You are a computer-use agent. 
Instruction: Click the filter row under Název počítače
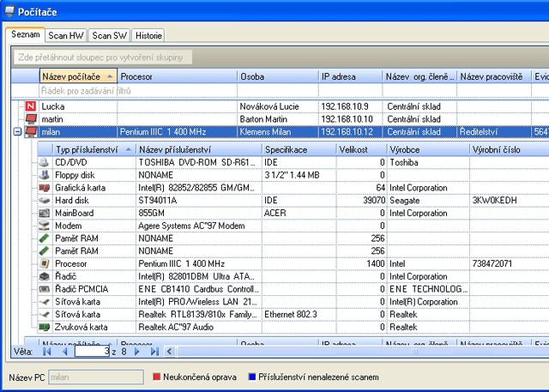pos(78,91)
